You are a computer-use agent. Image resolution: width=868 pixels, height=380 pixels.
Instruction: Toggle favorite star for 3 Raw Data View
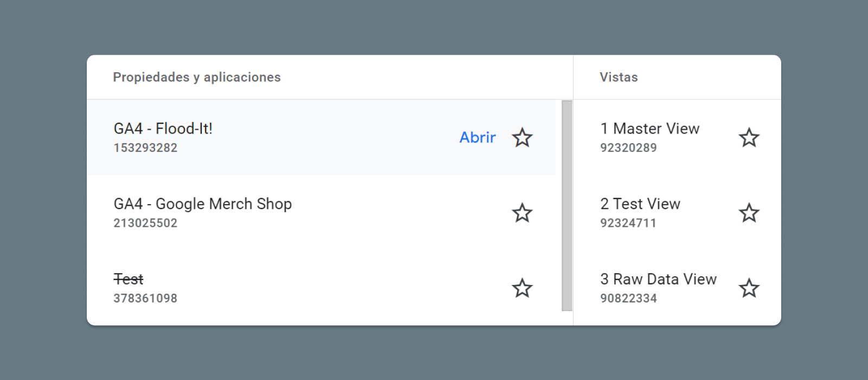[x=749, y=288]
